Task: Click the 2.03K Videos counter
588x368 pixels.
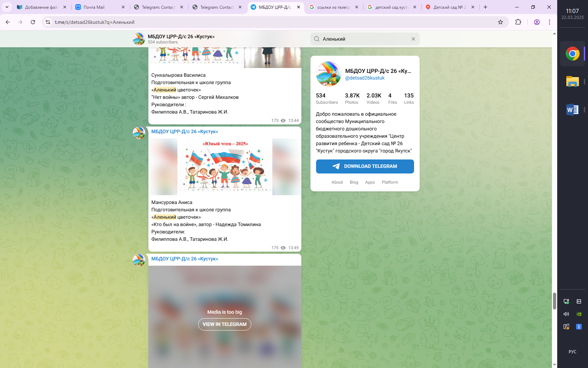Action: pos(374,98)
